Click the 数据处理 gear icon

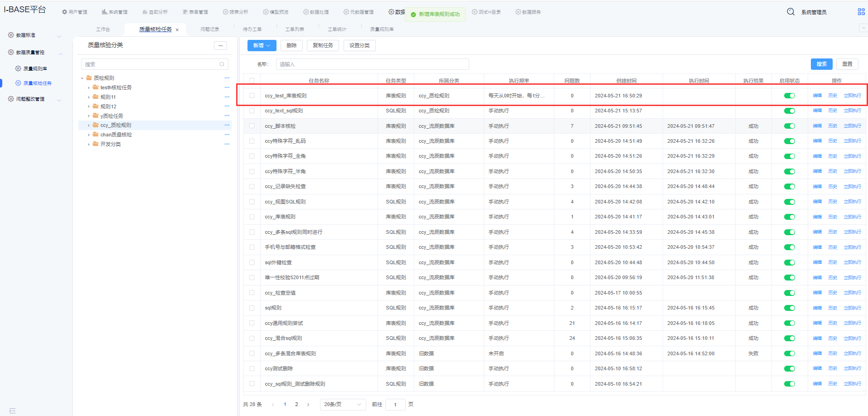[306, 12]
